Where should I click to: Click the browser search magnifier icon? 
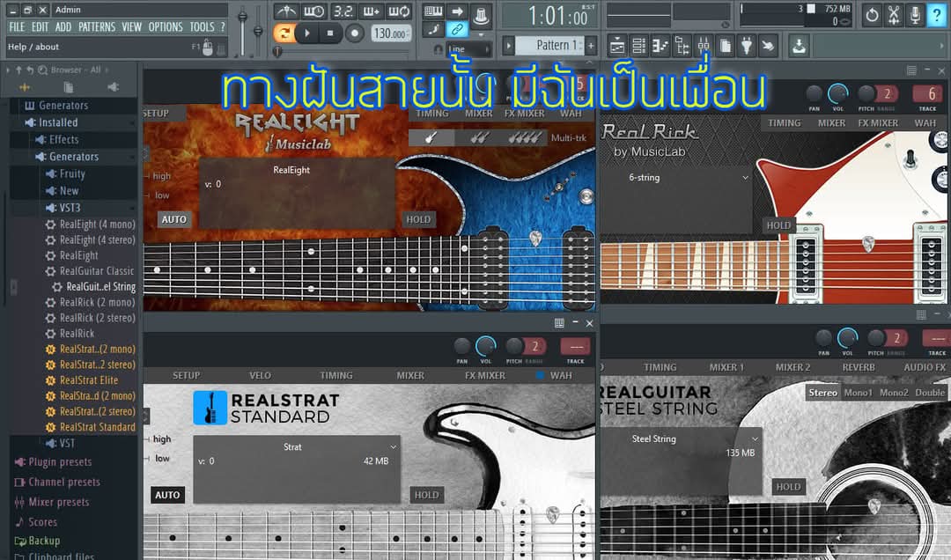coord(42,70)
